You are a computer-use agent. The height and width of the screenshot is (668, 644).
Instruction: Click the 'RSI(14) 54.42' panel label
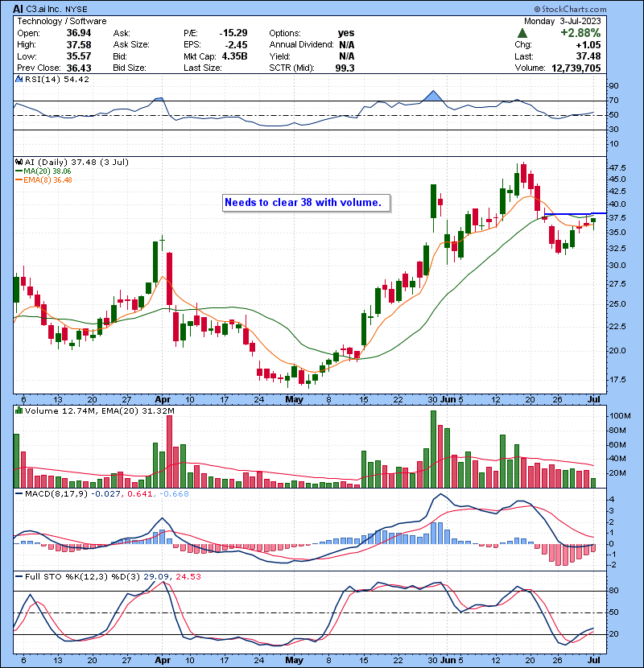57,79
